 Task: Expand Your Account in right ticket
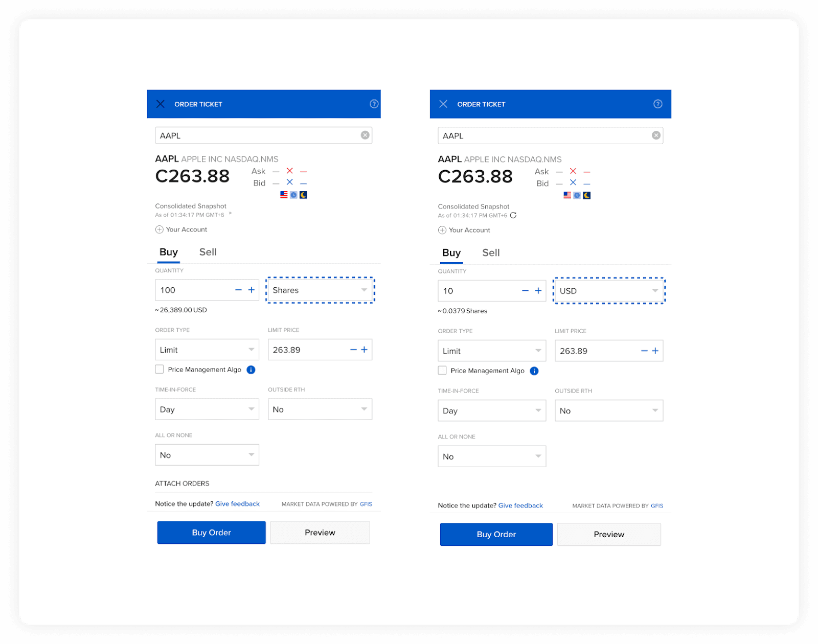(x=464, y=230)
